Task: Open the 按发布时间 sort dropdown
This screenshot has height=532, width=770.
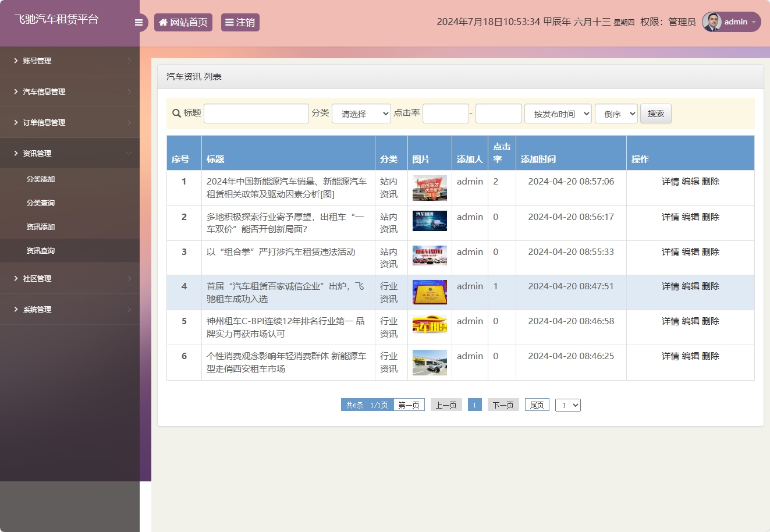Action: coord(558,114)
